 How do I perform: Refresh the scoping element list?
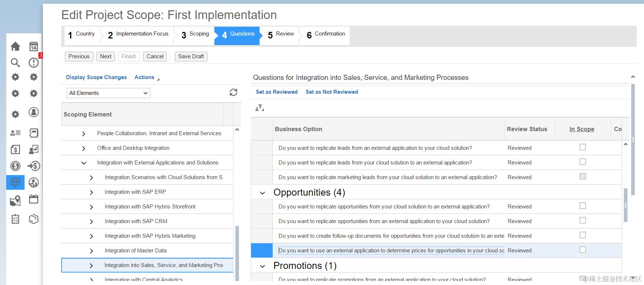point(233,92)
